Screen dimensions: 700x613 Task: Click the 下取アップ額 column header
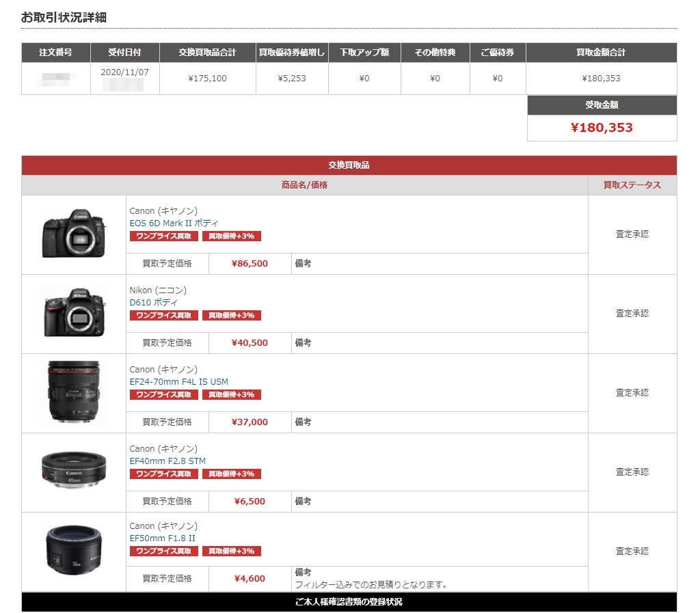click(x=364, y=53)
